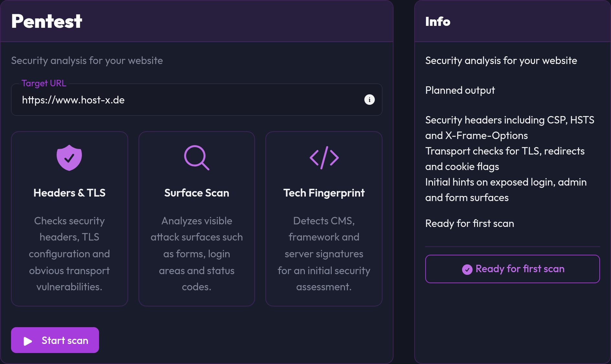Click the Target URL label
This screenshot has width=611, height=364.
44,83
